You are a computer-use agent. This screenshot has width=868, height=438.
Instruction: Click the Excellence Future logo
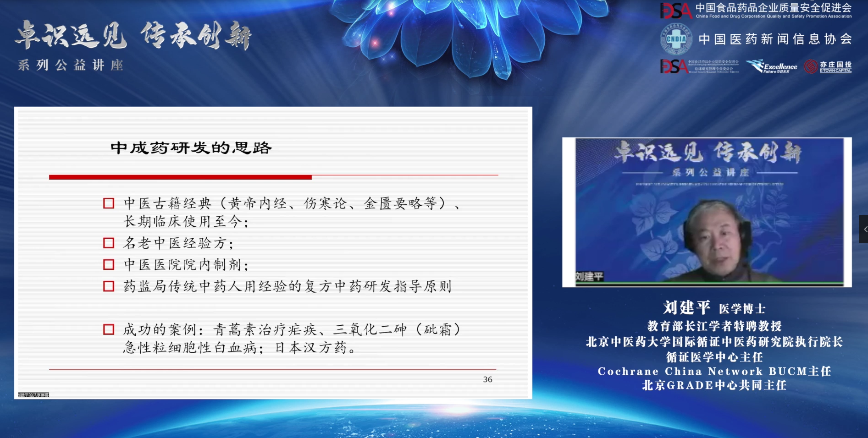tap(772, 67)
